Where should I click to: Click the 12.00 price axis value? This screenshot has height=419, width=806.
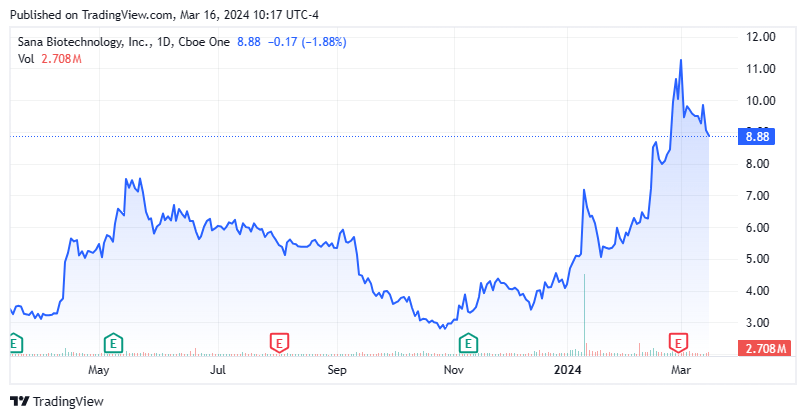(x=761, y=37)
